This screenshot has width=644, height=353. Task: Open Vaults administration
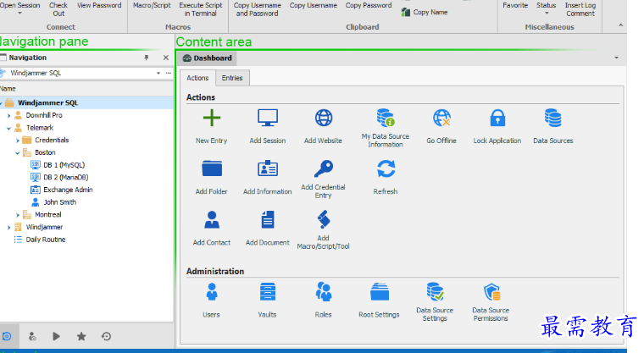coord(268,292)
